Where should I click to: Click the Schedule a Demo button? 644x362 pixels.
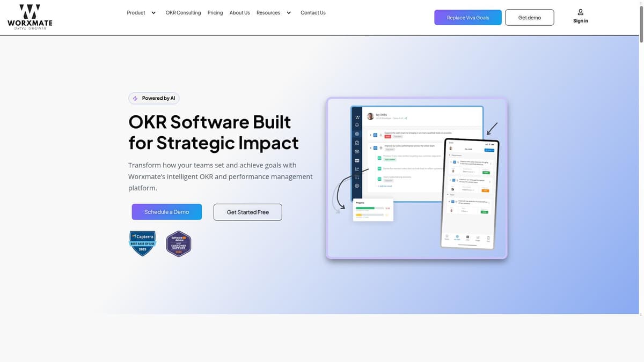click(x=167, y=212)
